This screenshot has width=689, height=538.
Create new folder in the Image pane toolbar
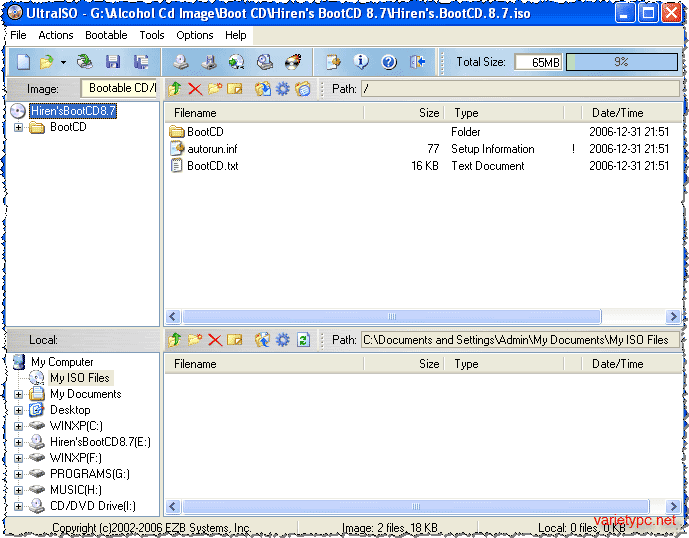pos(215,89)
